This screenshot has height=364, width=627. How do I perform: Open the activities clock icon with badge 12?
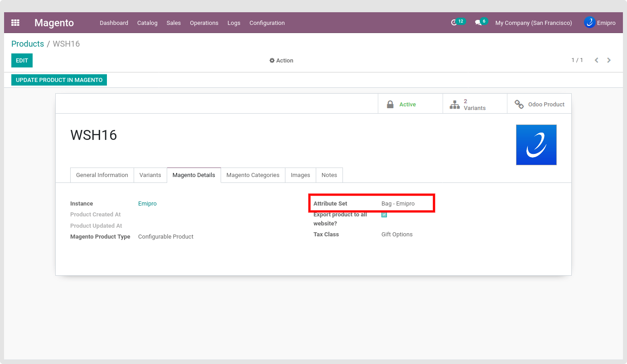tap(454, 23)
